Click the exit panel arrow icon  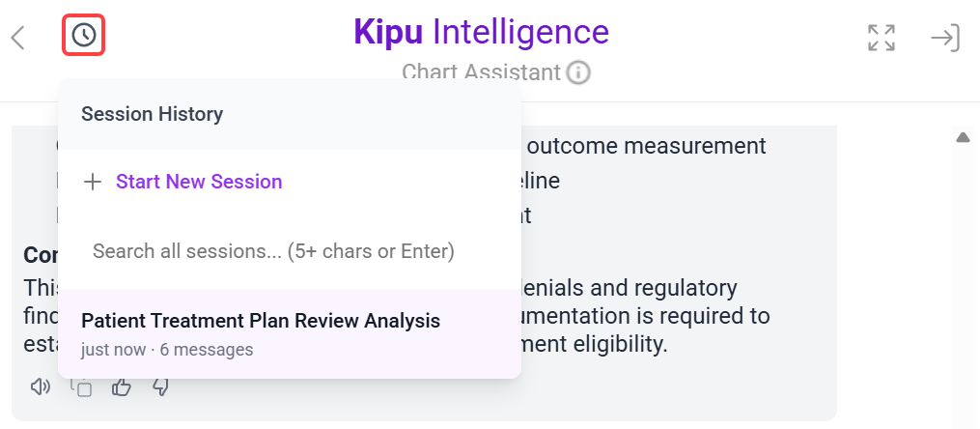click(944, 38)
